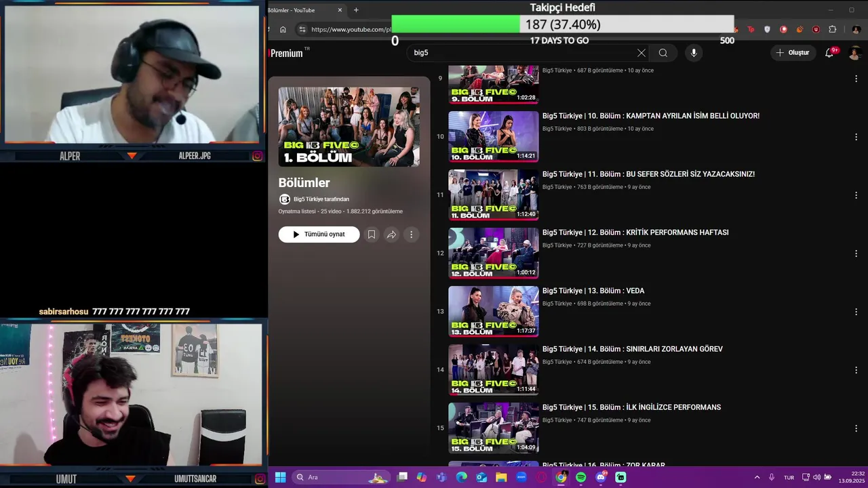Open Chrome profile avatar in toolbar

[856, 29]
